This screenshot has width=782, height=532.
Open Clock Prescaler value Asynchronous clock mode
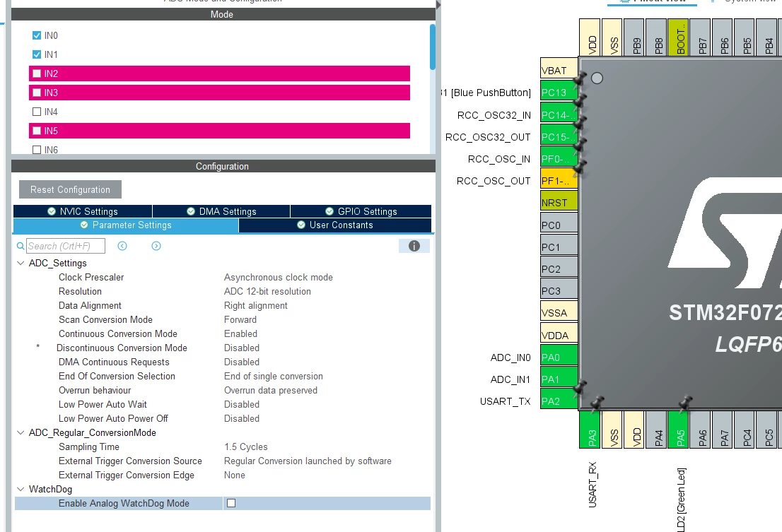pyautogui.click(x=279, y=278)
